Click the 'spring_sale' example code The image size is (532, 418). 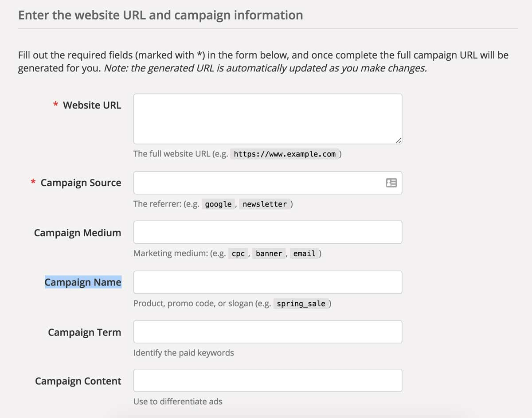coord(301,304)
